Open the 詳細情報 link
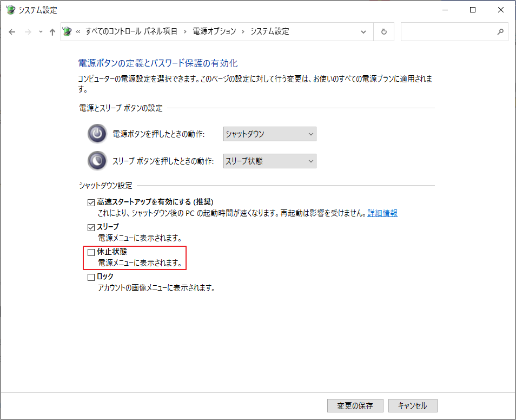The image size is (516, 420). click(382, 213)
